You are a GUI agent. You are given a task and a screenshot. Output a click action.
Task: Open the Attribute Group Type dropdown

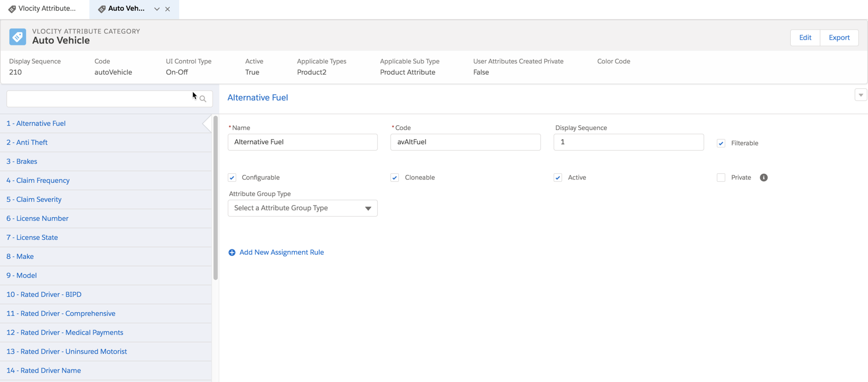coord(303,208)
